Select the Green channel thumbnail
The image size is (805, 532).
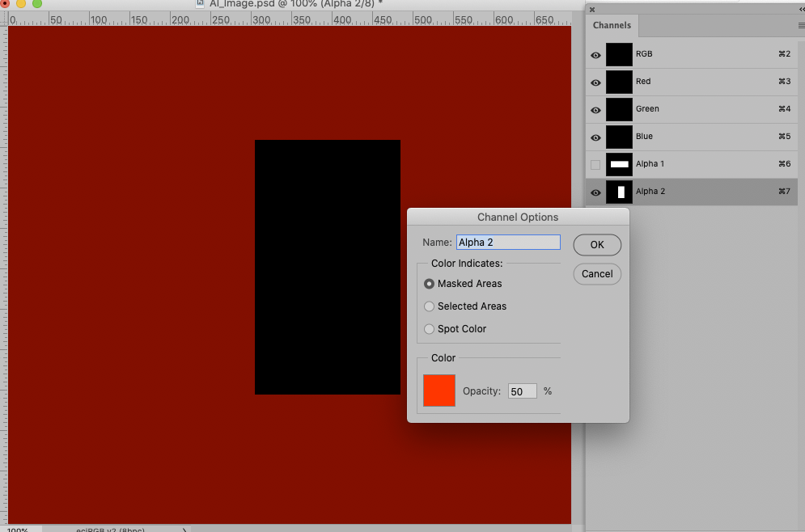(x=619, y=109)
